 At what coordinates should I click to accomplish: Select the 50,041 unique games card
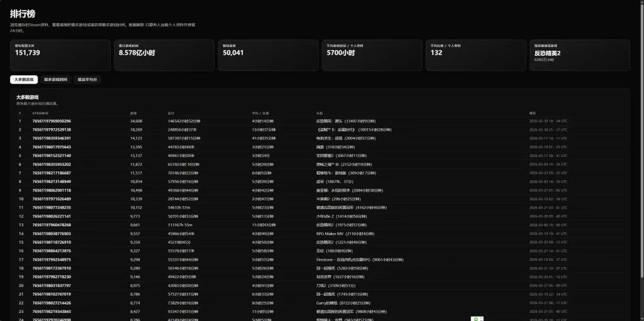269,55
